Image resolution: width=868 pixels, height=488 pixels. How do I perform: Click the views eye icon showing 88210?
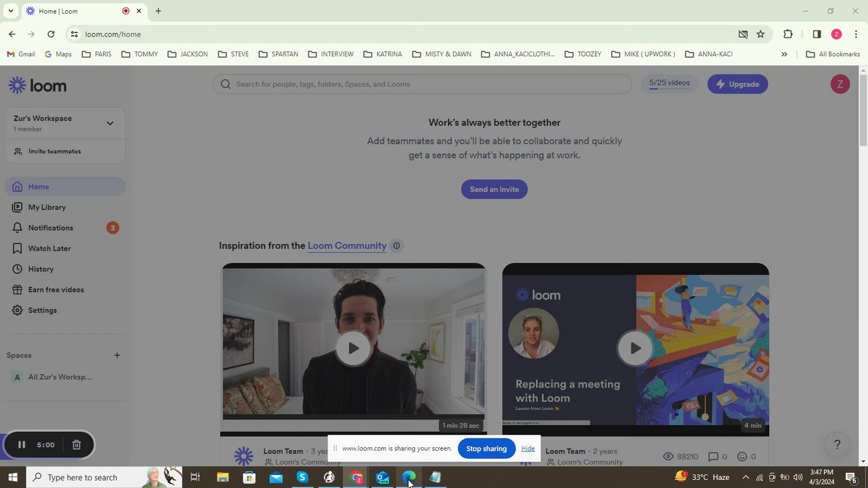[668, 457]
